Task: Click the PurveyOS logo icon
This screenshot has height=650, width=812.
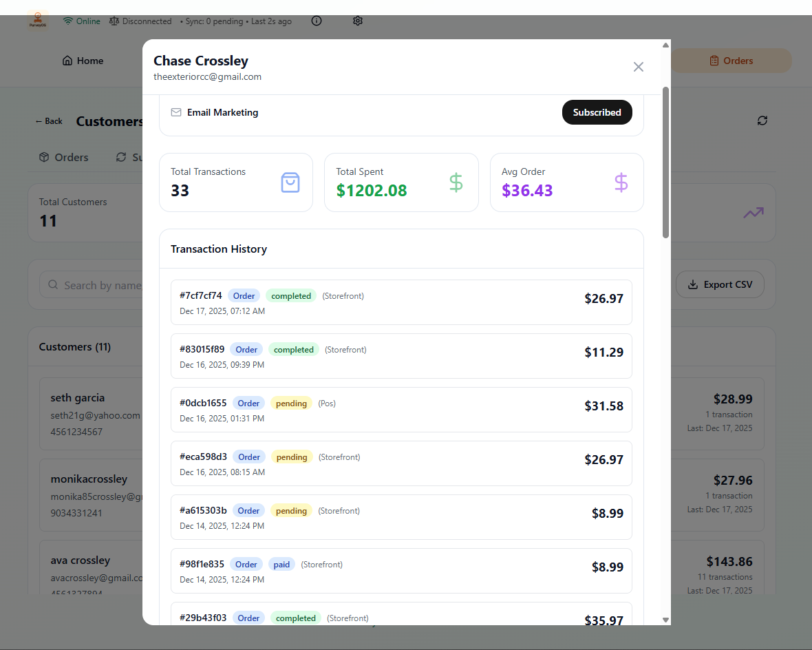Action: click(38, 21)
